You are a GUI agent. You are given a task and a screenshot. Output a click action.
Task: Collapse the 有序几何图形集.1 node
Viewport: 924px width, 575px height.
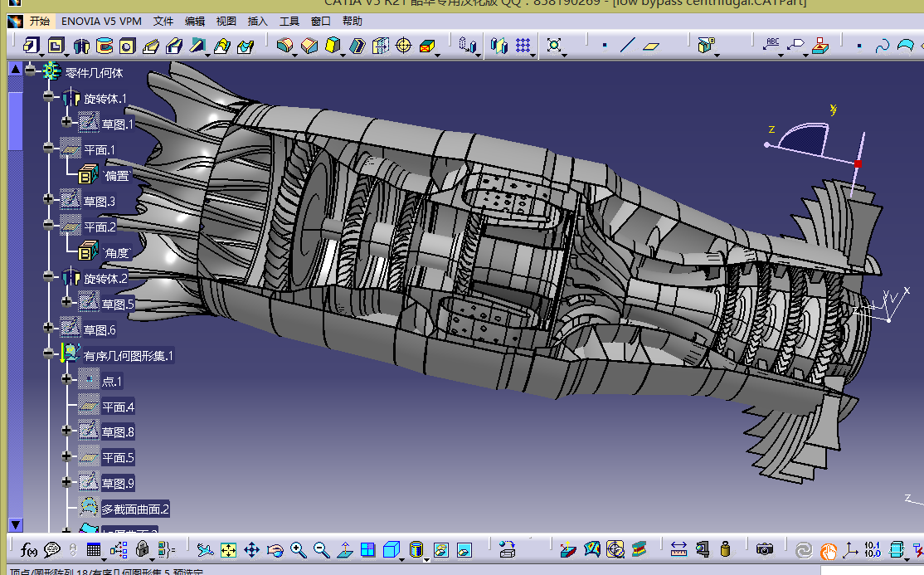pos(49,353)
